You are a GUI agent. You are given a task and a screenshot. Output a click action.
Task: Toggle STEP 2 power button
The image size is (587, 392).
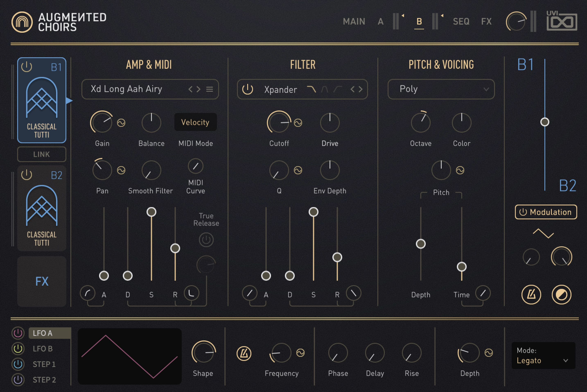18,380
